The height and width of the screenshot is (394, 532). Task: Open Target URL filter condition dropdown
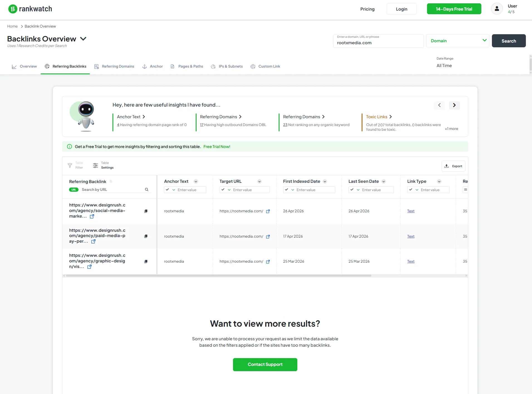pyautogui.click(x=226, y=190)
